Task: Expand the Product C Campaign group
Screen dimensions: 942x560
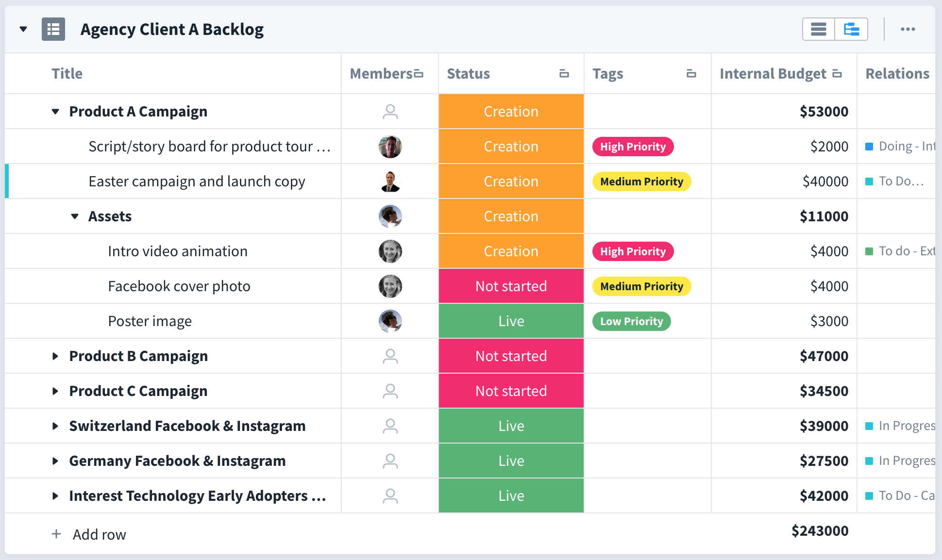Action: (x=55, y=391)
